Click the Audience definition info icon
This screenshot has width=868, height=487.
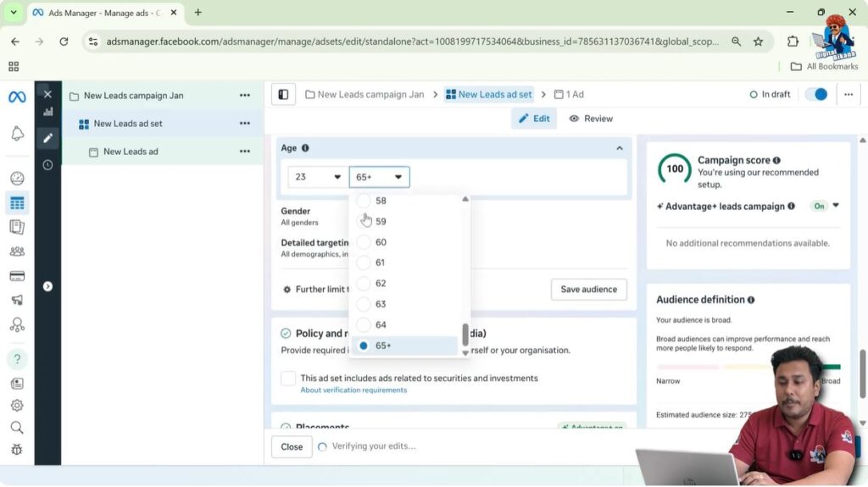pyautogui.click(x=751, y=300)
